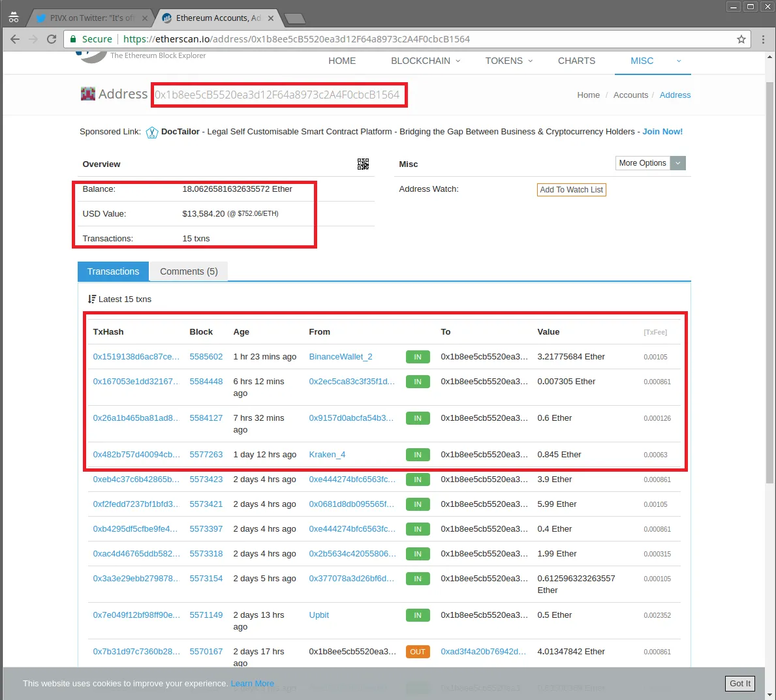Click the sort icon beside Latest 15 txns

point(91,299)
